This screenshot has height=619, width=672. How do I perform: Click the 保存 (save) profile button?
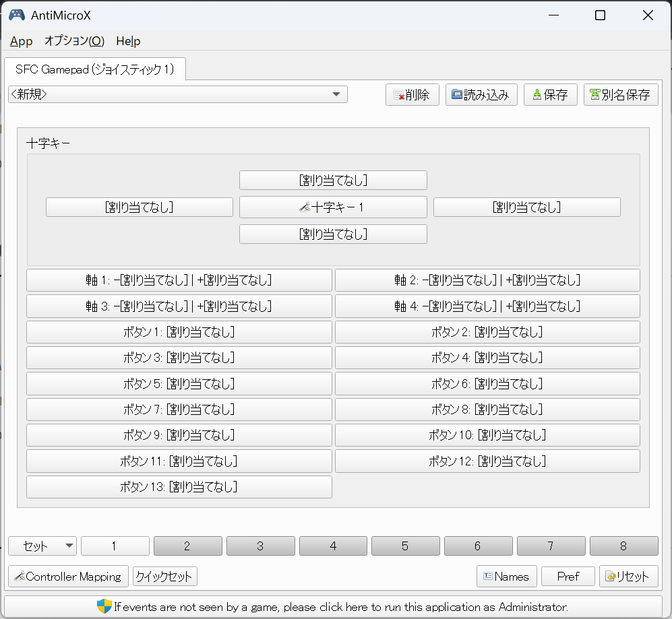pos(551,95)
